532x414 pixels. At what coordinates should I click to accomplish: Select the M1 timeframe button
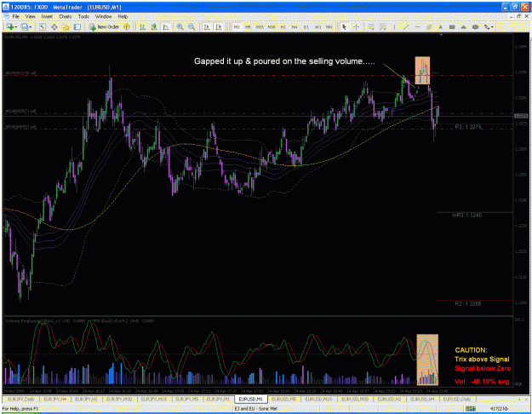[x=237, y=26]
